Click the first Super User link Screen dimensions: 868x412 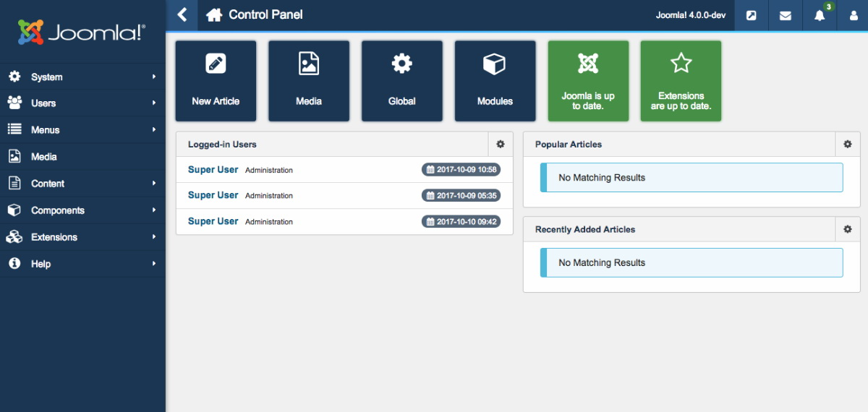point(213,170)
